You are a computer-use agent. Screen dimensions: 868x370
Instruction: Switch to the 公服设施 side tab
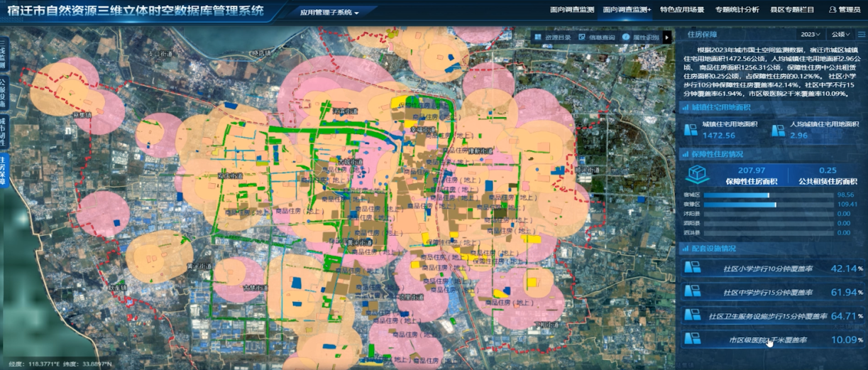click(4, 91)
